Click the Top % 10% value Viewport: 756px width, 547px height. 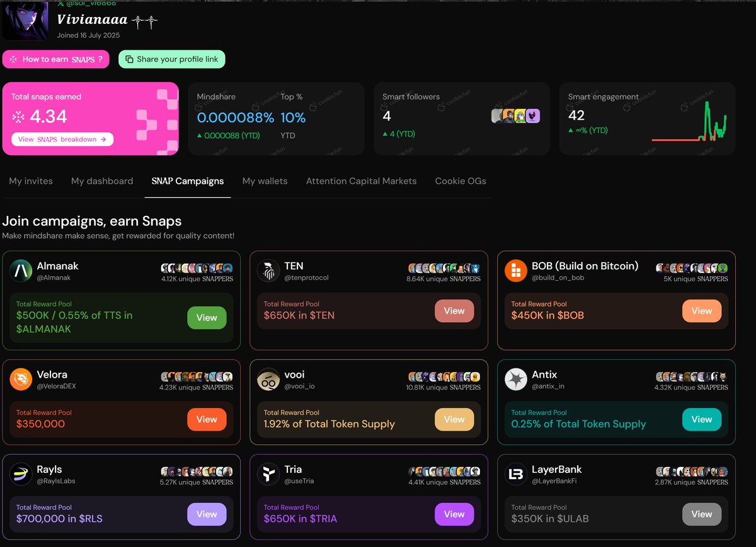point(293,118)
